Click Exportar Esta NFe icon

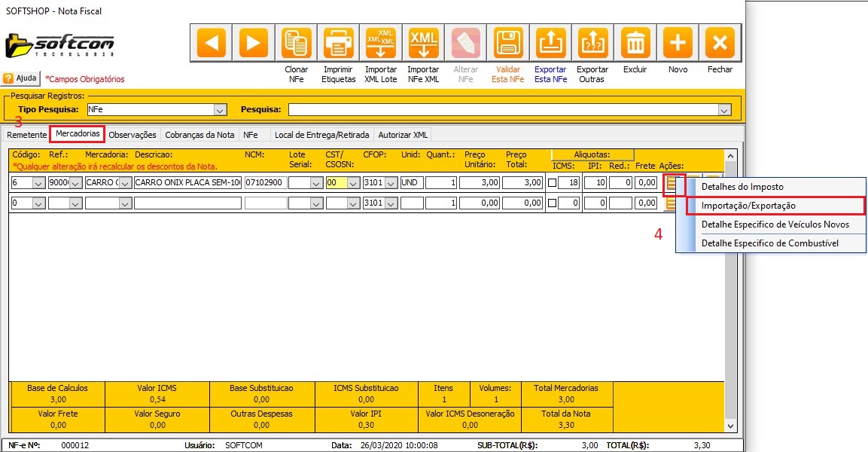coord(550,43)
